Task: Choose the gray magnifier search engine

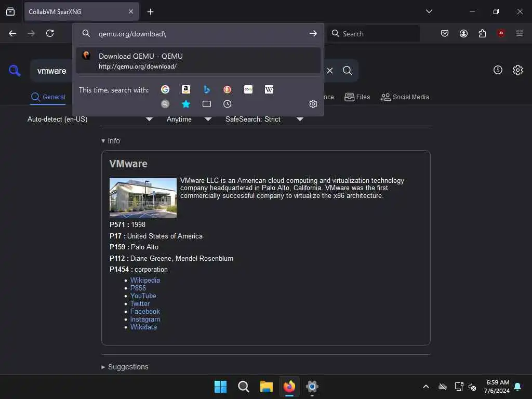Action: (x=165, y=104)
